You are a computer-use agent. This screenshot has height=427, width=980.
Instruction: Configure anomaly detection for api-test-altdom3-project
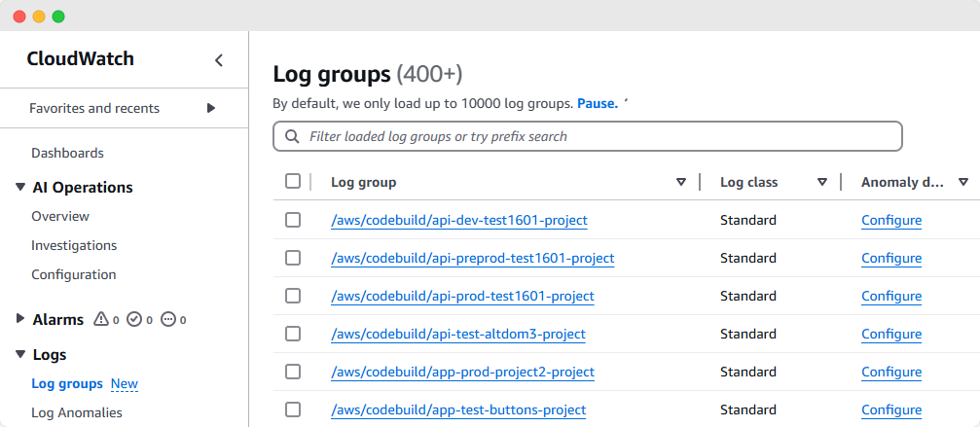[891, 335]
